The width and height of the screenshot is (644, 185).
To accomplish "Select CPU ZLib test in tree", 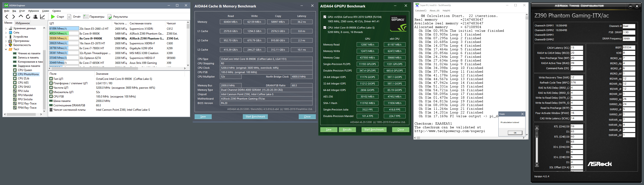I will (23, 78).
